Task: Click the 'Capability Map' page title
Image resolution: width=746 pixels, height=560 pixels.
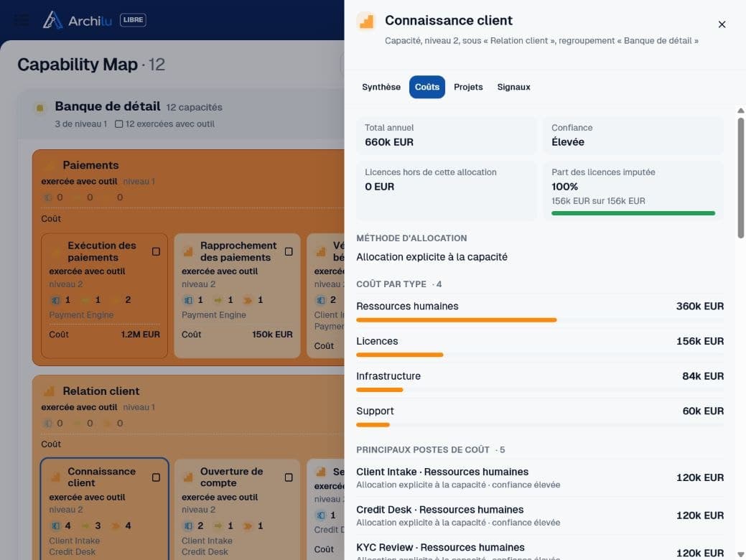Action: (x=77, y=64)
